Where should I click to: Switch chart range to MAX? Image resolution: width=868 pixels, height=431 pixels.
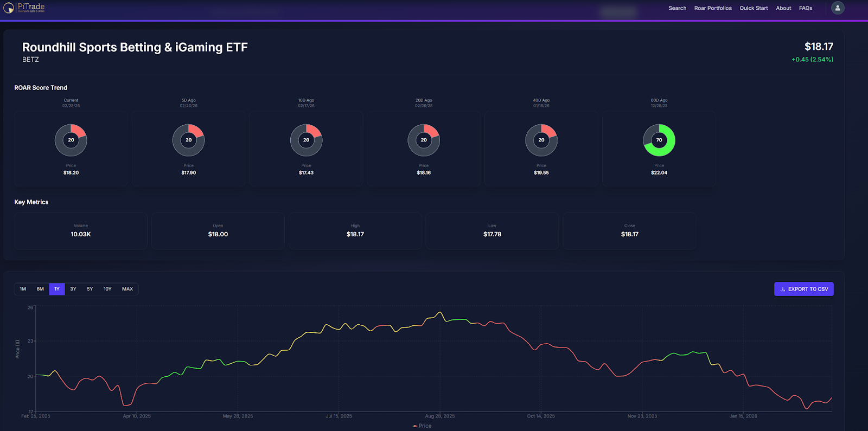pyautogui.click(x=127, y=289)
